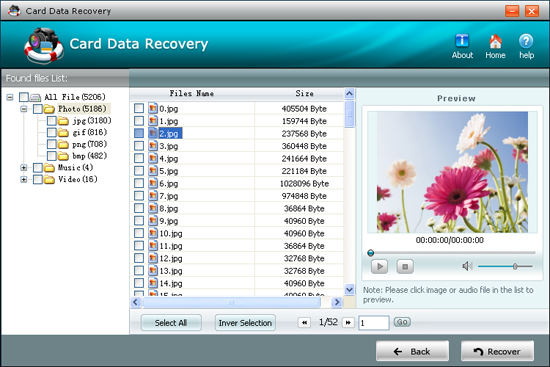Click the 3.jpg file icon
This screenshot has width=550, height=367.
pos(153,146)
